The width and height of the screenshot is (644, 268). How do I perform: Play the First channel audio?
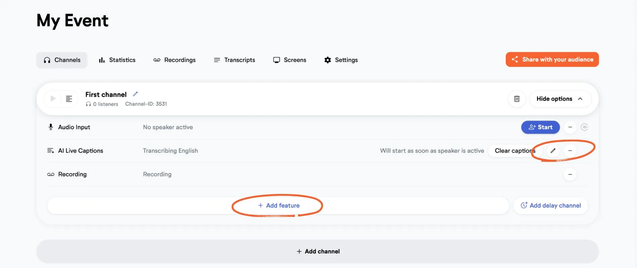click(x=53, y=98)
